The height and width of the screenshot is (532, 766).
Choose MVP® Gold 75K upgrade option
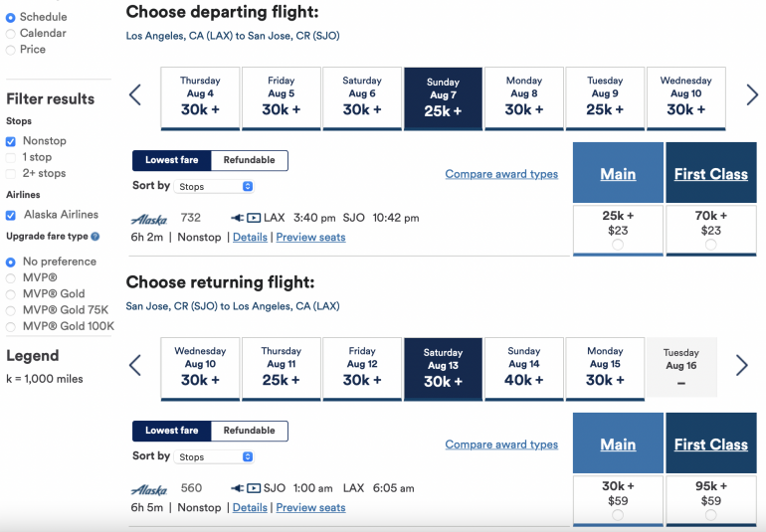tap(11, 309)
